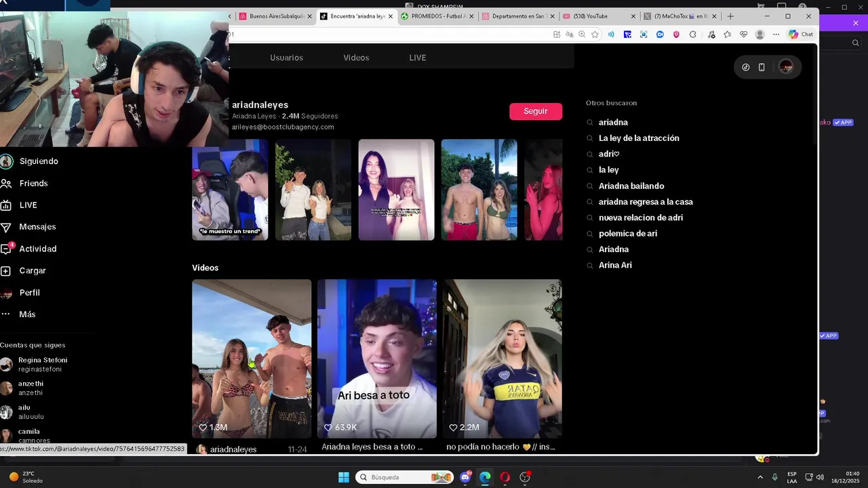Open the ESP LAA language switcher
The image size is (868, 488).
pos(792,477)
